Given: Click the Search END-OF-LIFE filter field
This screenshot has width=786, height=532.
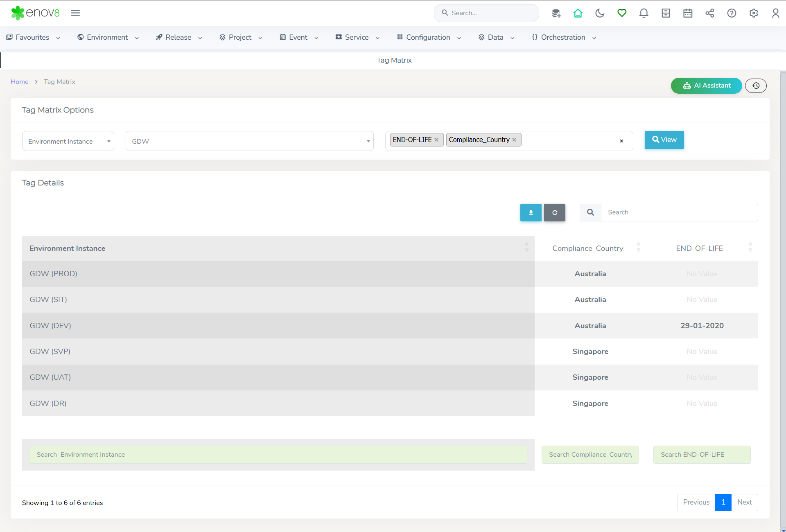Looking at the screenshot, I should click(702, 455).
